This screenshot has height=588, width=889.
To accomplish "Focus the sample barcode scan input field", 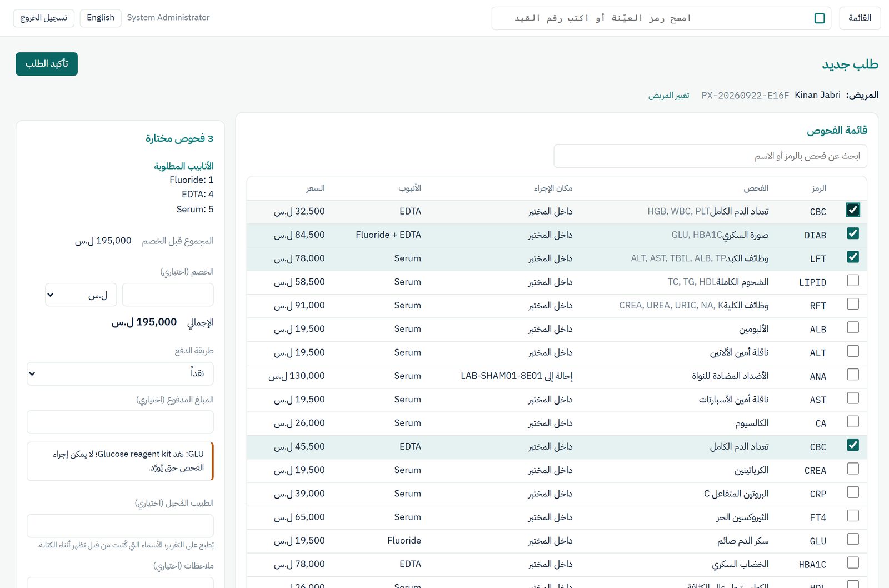I will tap(661, 18).
